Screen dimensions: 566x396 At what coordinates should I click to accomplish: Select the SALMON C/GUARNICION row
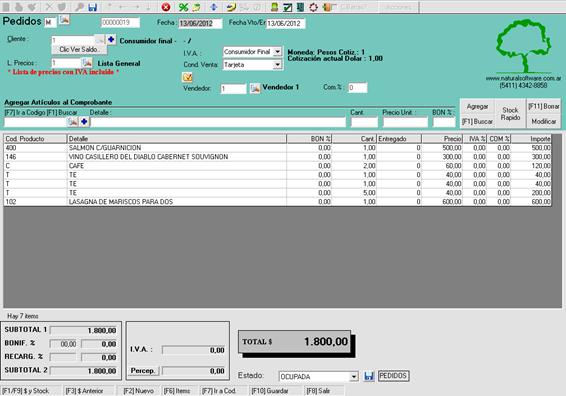[x=277, y=148]
